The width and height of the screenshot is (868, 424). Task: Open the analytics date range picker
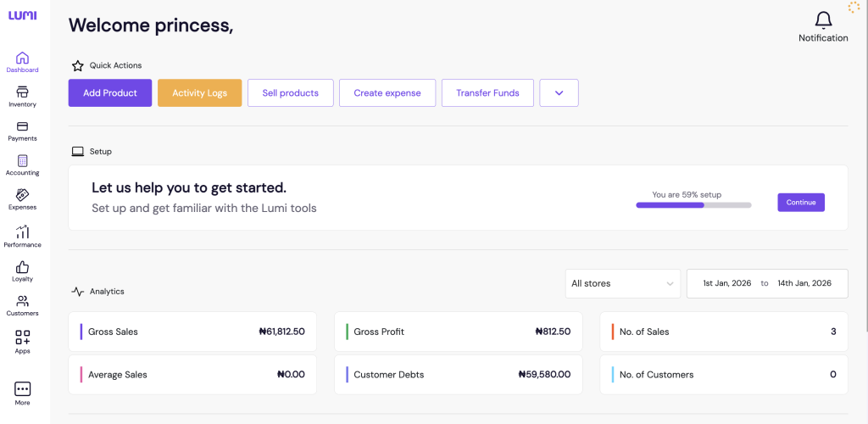click(766, 283)
